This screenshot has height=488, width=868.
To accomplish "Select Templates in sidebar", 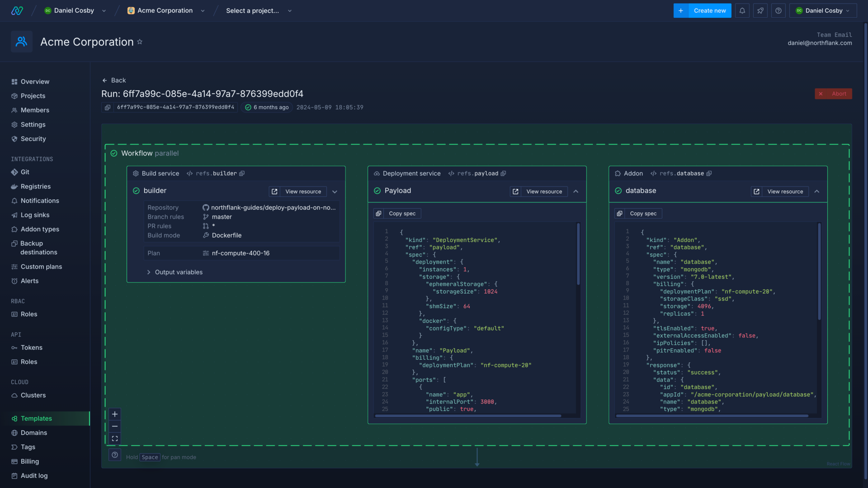I will point(45,418).
